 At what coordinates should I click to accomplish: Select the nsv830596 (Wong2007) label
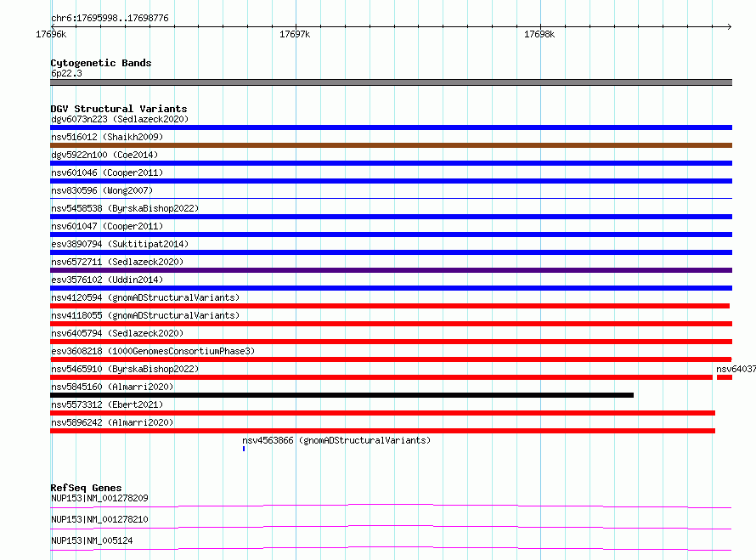pos(102,190)
